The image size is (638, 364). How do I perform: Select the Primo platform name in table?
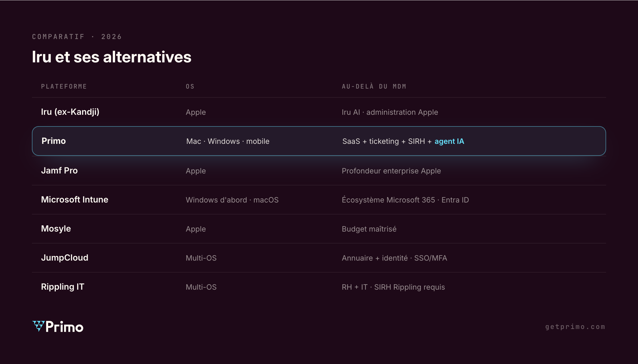pyautogui.click(x=54, y=141)
